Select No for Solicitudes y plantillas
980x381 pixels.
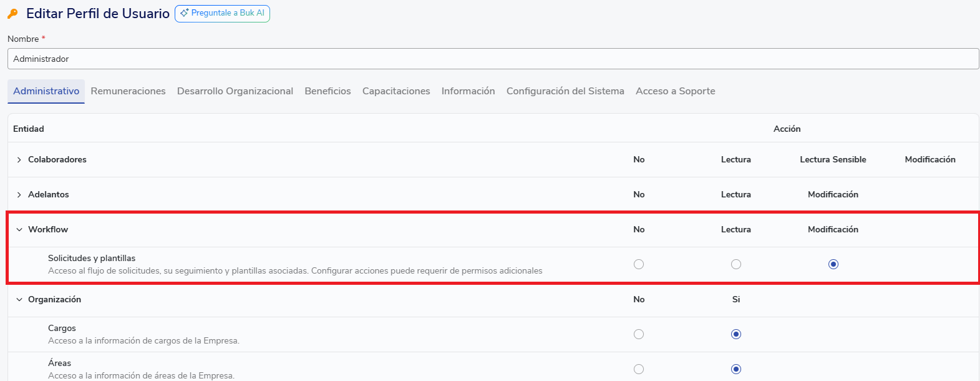(x=639, y=264)
